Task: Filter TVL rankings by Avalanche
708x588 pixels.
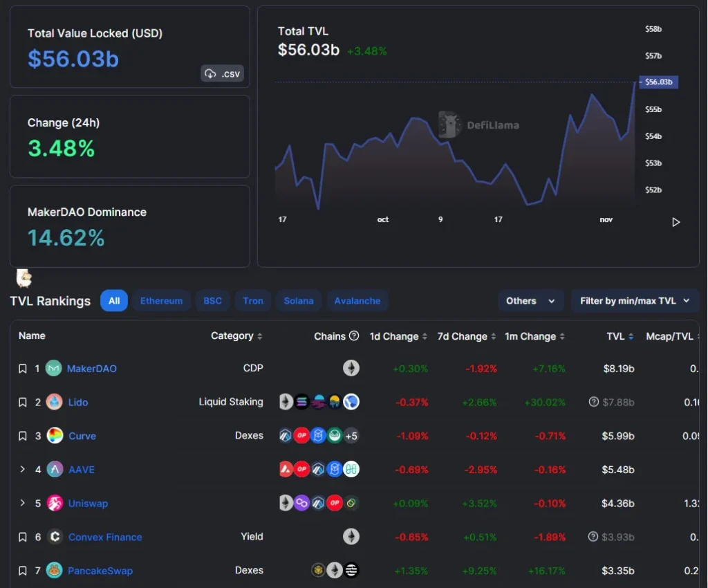Action: [357, 301]
